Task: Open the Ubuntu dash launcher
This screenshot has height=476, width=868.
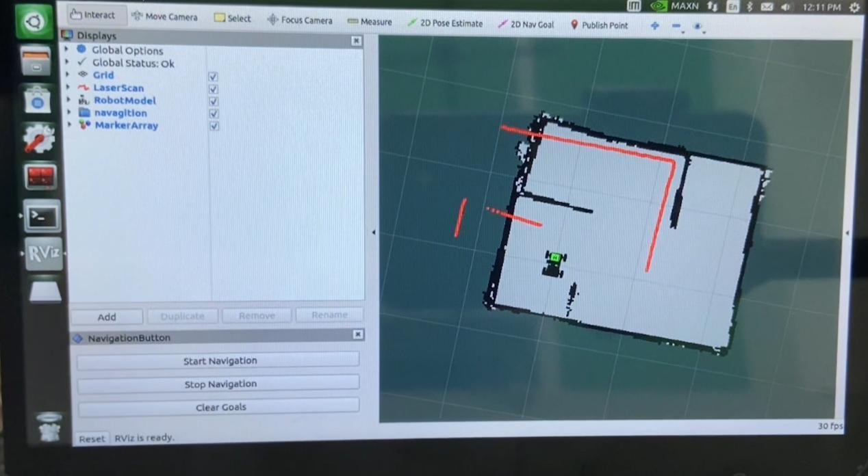Action: pyautogui.click(x=34, y=22)
